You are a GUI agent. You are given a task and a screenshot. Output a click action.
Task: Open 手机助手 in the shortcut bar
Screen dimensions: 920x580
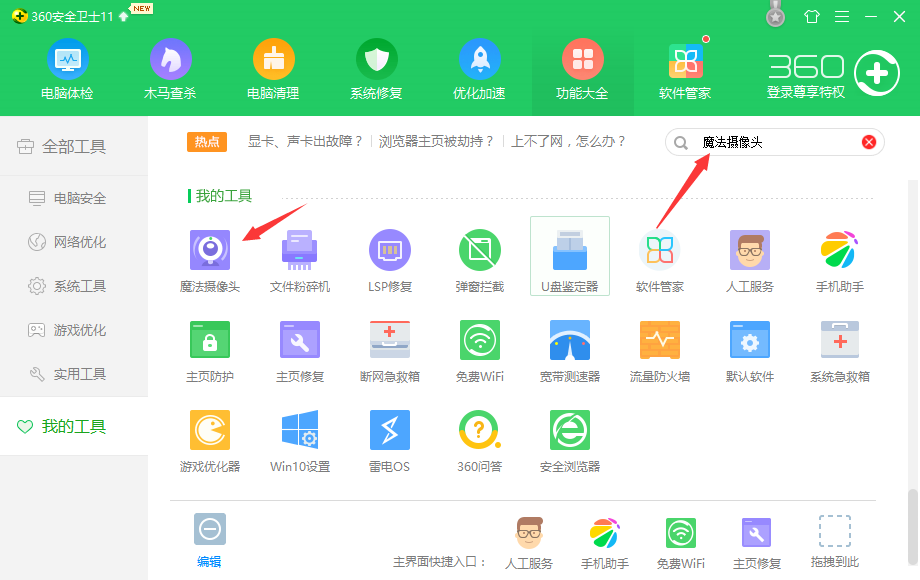604,542
